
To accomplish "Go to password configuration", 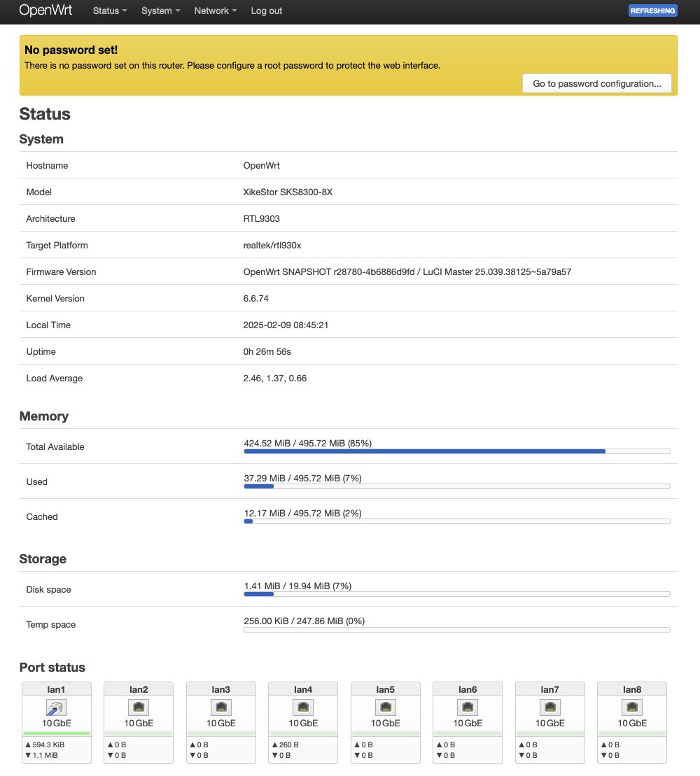I will click(597, 84).
